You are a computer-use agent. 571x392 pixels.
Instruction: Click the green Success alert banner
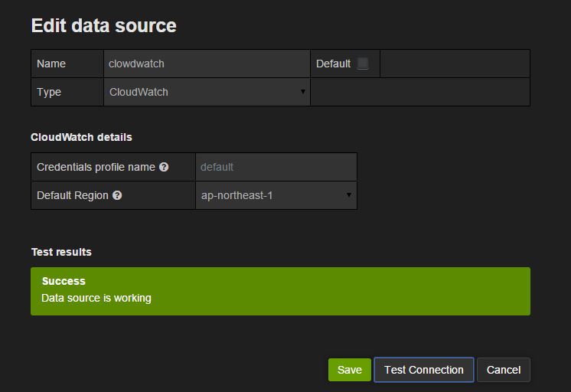pos(280,291)
